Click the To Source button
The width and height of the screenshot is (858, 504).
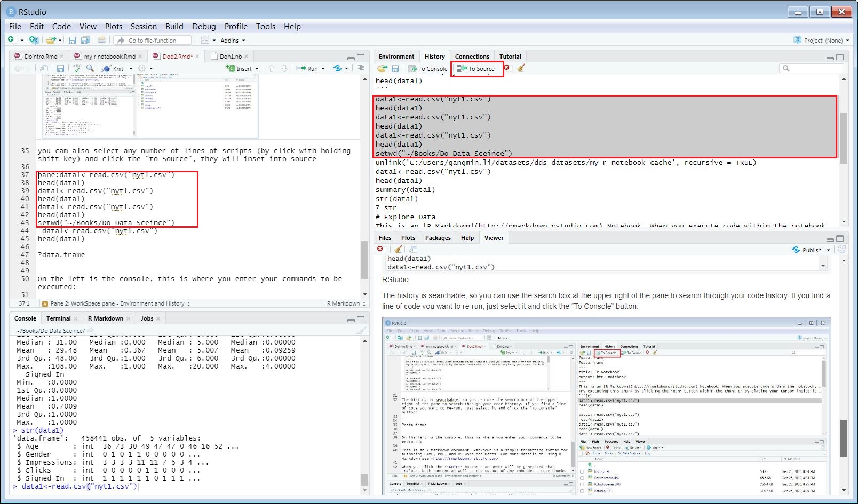[477, 68]
